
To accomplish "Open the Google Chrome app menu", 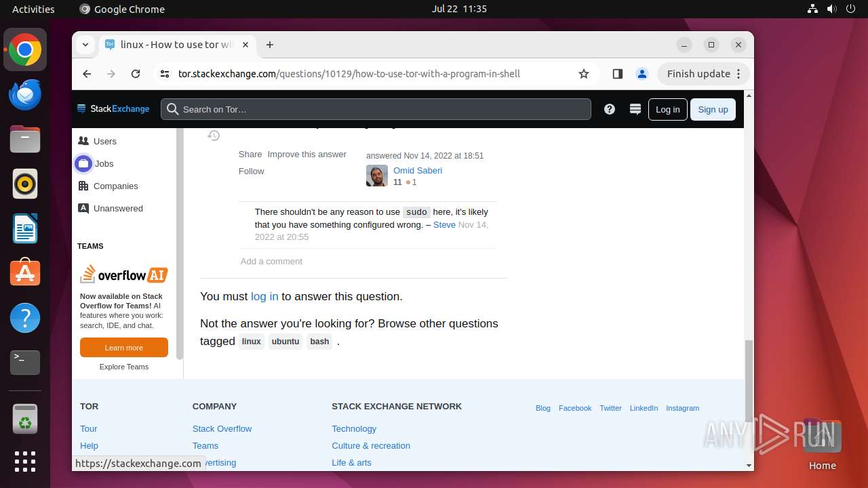I will coord(122,9).
